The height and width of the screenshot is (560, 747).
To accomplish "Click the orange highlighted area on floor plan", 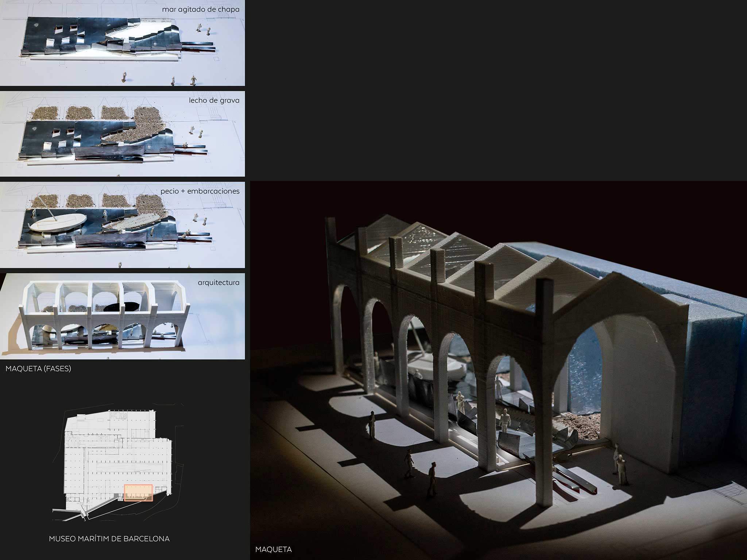I will pyautogui.click(x=138, y=493).
